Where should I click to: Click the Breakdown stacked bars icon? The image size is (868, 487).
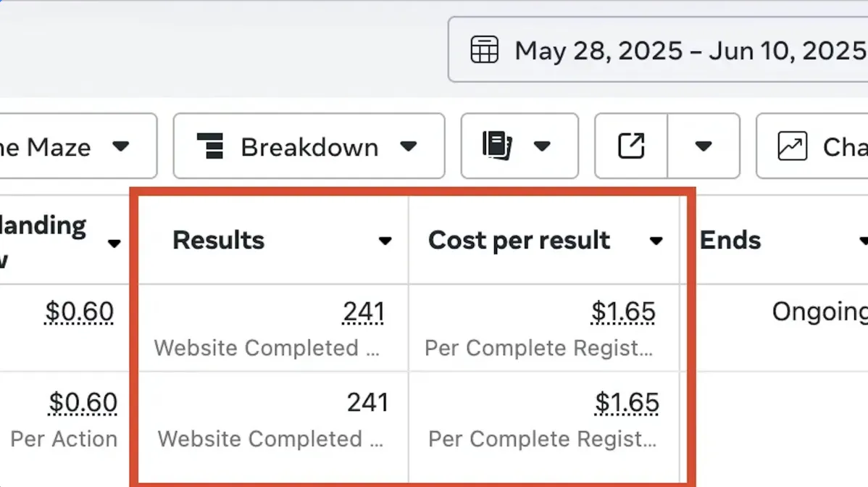click(x=211, y=146)
